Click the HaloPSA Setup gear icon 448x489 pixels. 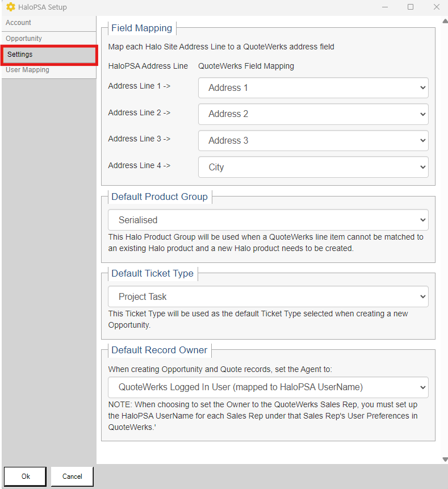(11, 7)
